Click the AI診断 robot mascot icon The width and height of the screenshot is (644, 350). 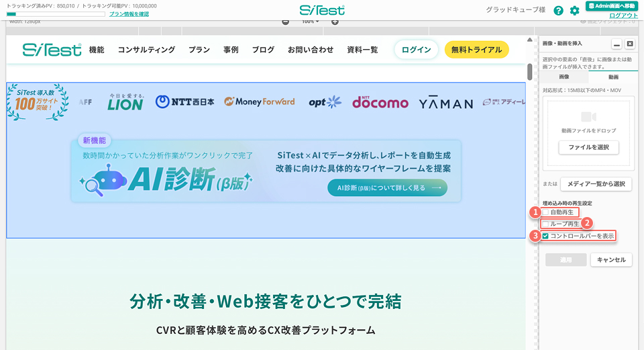click(103, 180)
